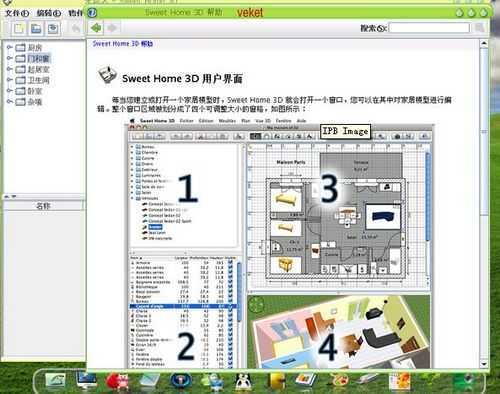500x394 pixels.
Task: Expand the 起居室 category node
Action: coord(10,69)
